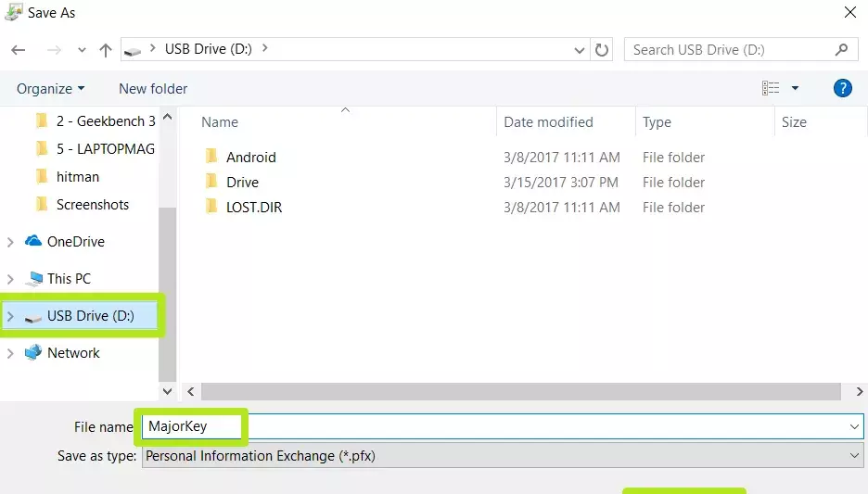The height and width of the screenshot is (494, 868).
Task: Expand the Network tree node
Action: (10, 353)
